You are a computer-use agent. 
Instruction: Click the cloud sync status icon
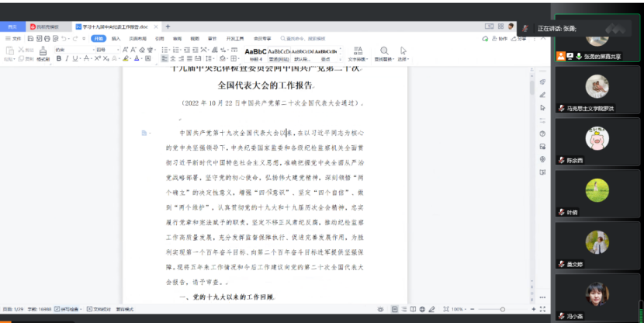coord(485,39)
